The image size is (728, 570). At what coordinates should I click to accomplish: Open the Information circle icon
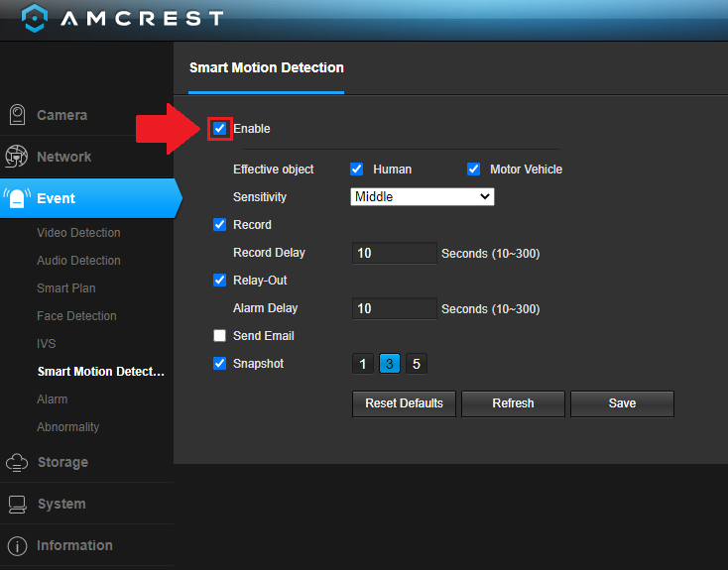click(x=17, y=546)
